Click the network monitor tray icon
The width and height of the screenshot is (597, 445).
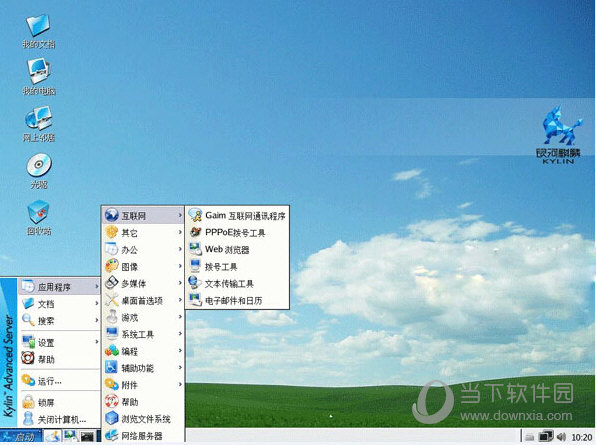click(546, 436)
